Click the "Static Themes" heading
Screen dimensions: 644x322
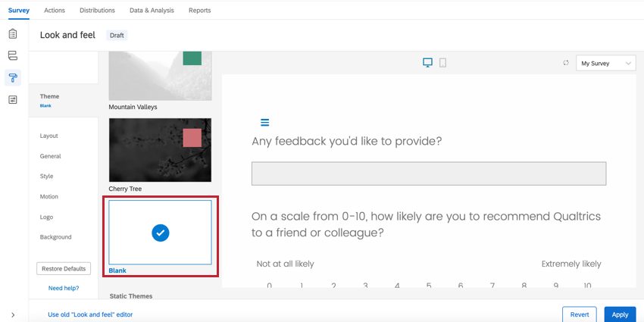(x=131, y=296)
